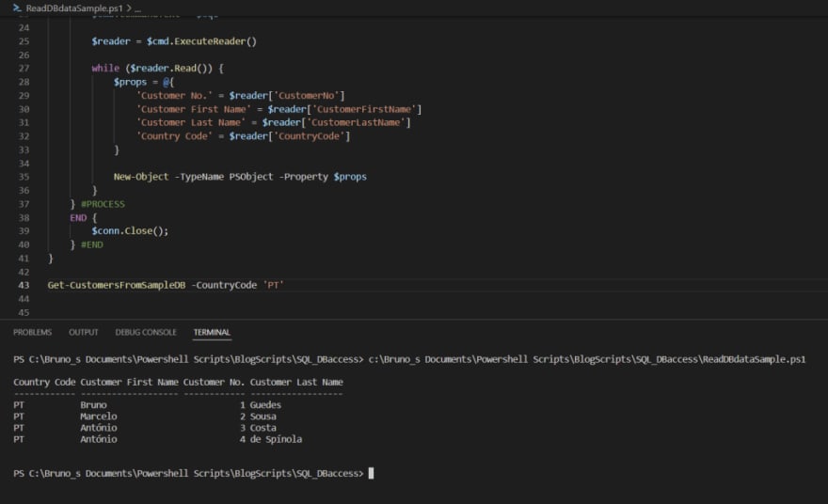Click the -CountryCode parameter on line 43
The image size is (828, 504).
224,285
